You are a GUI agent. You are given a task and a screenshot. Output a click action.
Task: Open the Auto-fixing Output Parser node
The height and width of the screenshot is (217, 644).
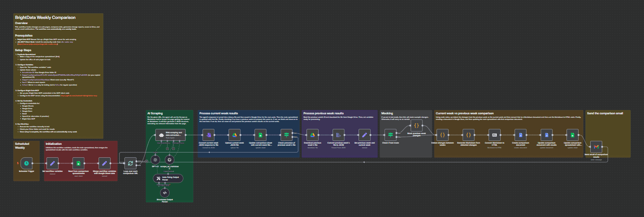coord(168,178)
